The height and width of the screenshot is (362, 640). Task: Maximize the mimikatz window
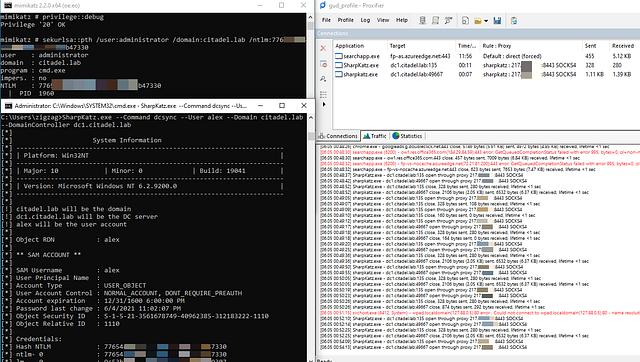(282, 5)
